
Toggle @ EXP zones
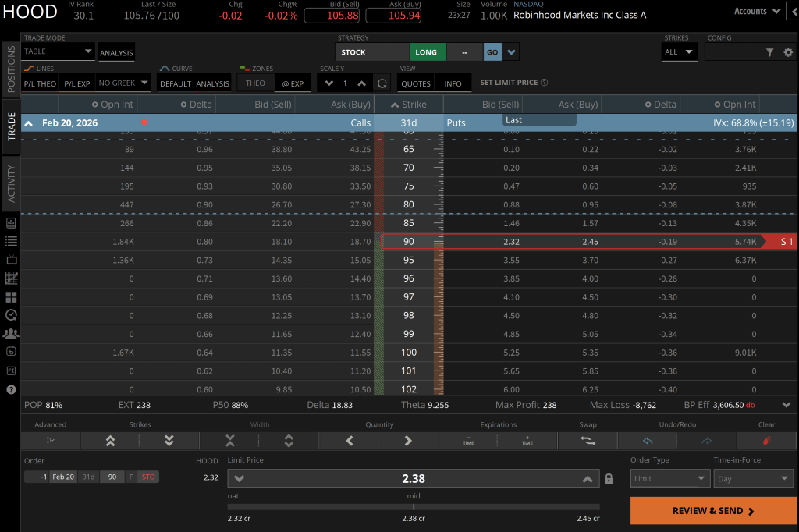[293, 83]
